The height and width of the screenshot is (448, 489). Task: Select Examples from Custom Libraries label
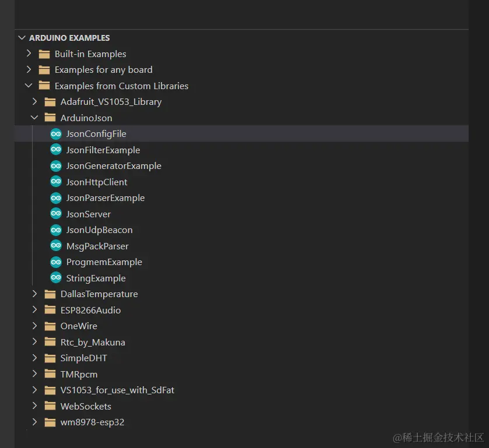click(x=121, y=86)
